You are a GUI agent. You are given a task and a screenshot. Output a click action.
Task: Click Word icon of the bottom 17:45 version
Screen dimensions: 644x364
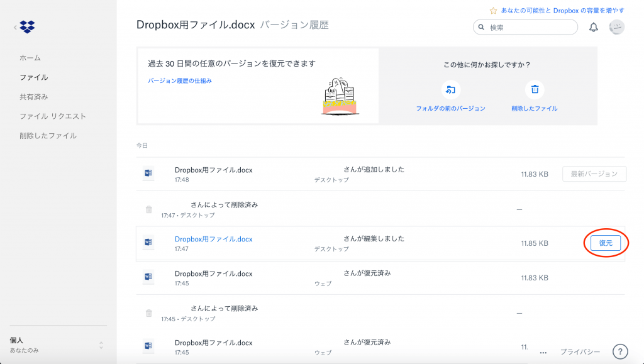[x=148, y=346]
